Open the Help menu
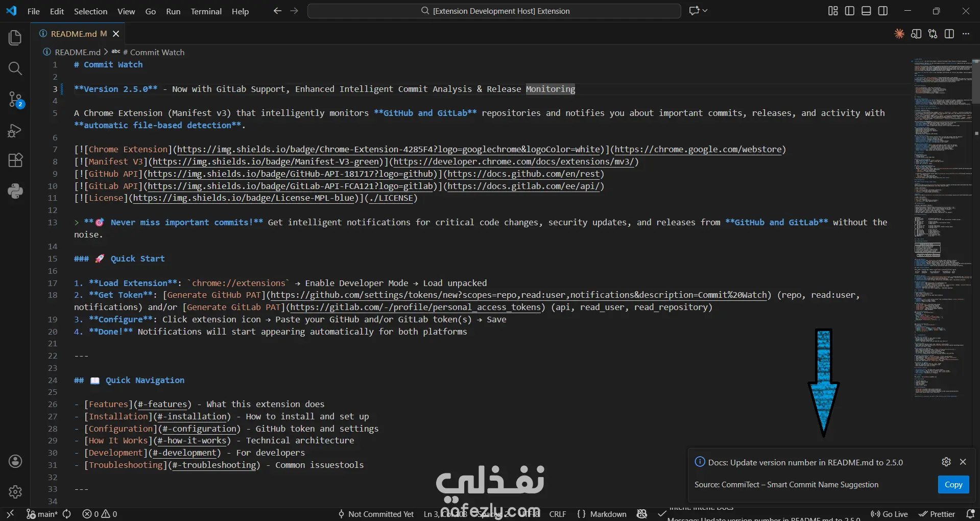The height and width of the screenshot is (521, 980). (x=240, y=11)
